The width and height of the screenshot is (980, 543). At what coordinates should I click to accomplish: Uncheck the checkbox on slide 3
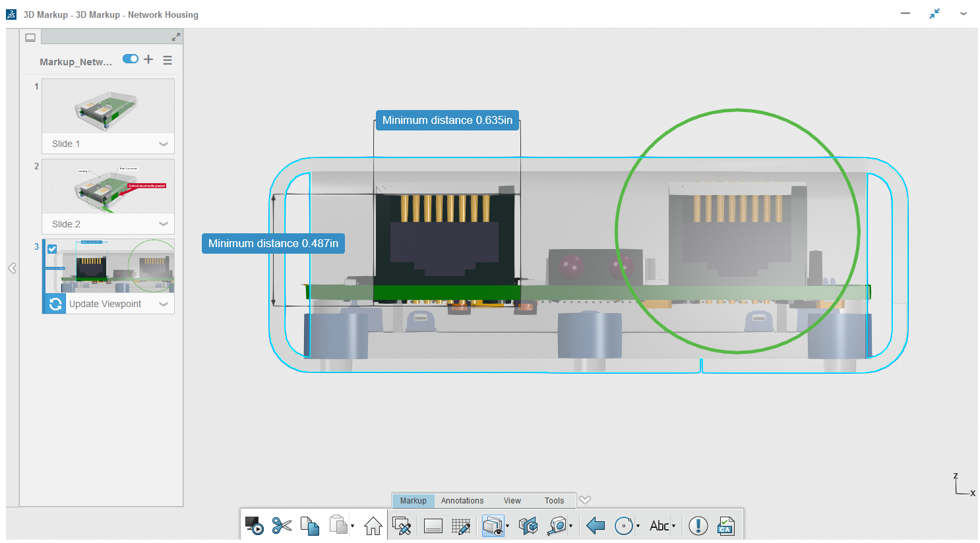pyautogui.click(x=52, y=249)
